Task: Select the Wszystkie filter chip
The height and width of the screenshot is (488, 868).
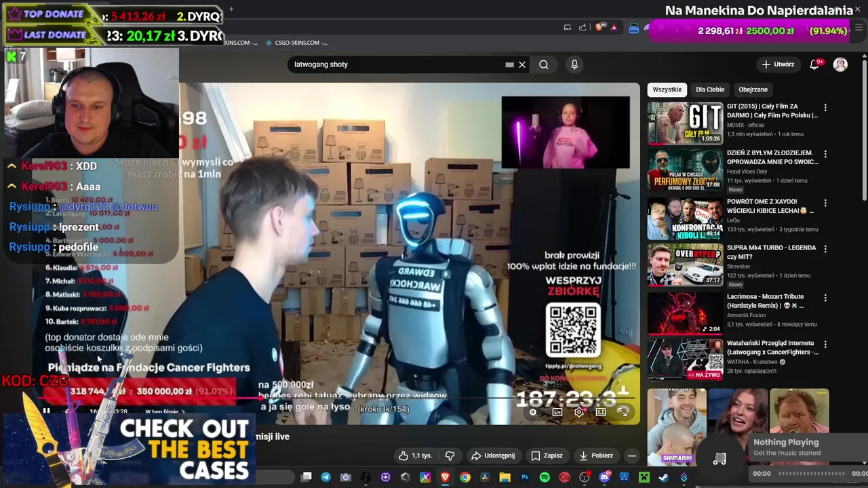Action: pos(667,89)
